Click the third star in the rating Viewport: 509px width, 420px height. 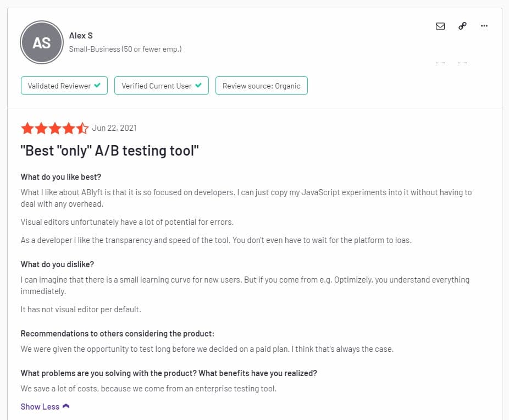pos(55,129)
